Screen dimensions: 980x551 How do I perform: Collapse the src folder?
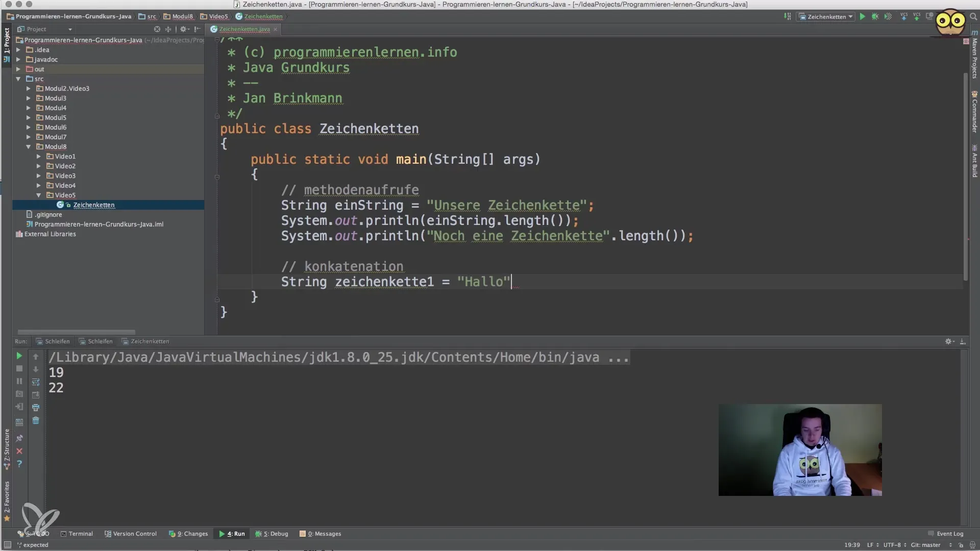(18, 79)
